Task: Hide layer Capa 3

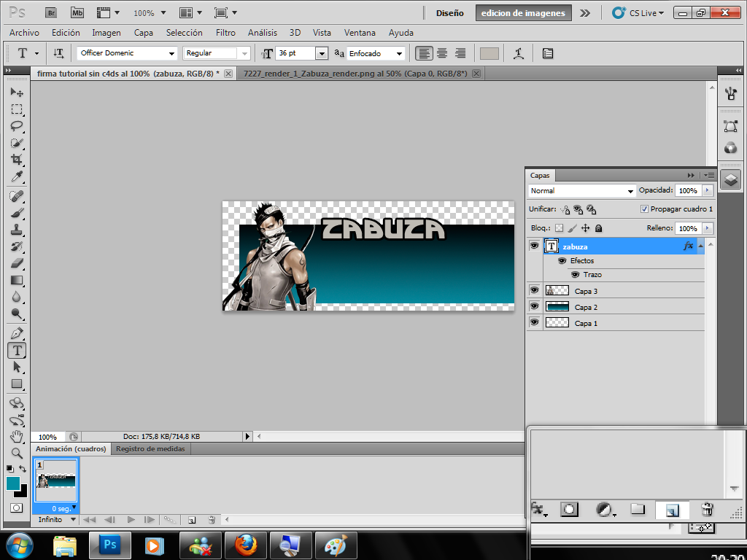Action: point(535,290)
